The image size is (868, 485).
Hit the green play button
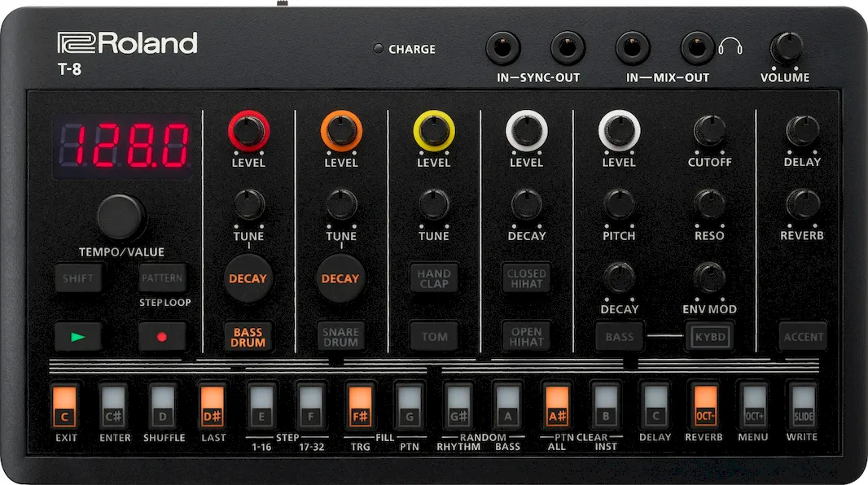point(78,337)
